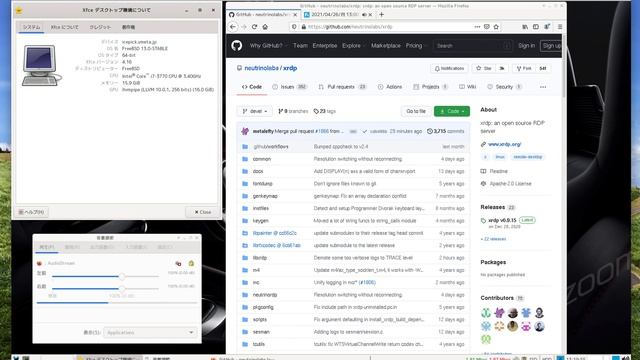Open Firefox home page
The image size is (640, 360).
click(265, 27)
